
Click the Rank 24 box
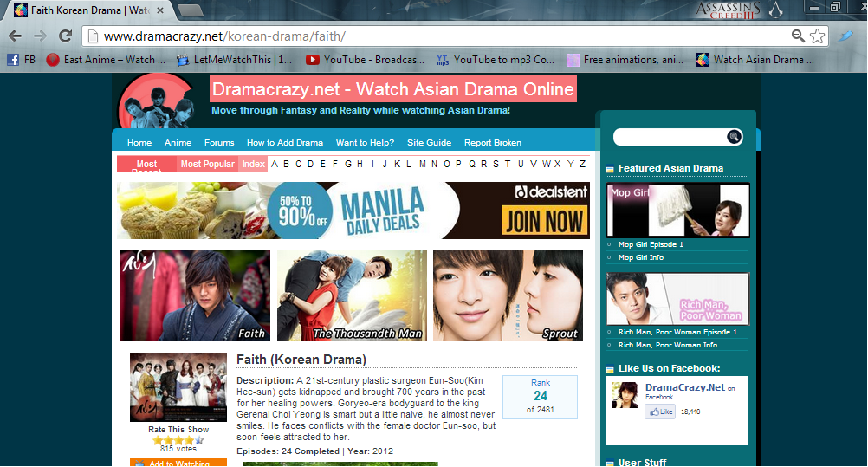tap(540, 397)
